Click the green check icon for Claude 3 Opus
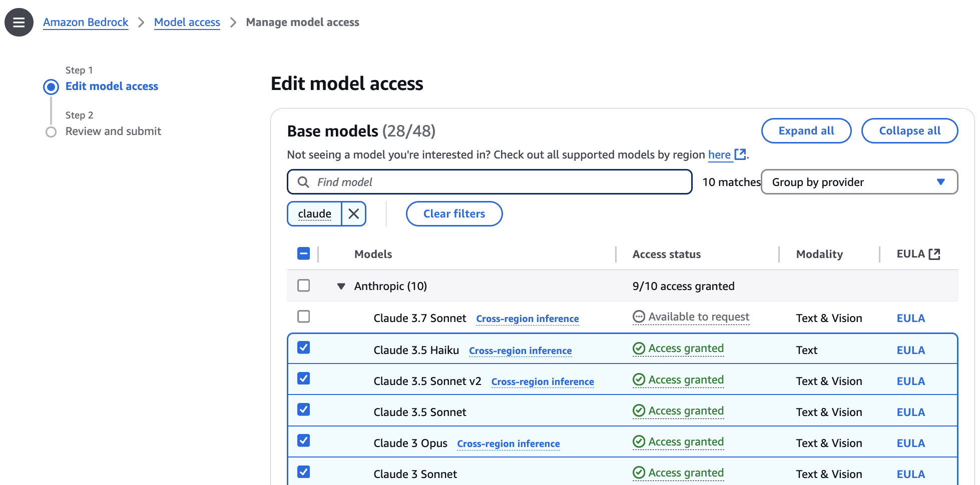 click(x=639, y=441)
